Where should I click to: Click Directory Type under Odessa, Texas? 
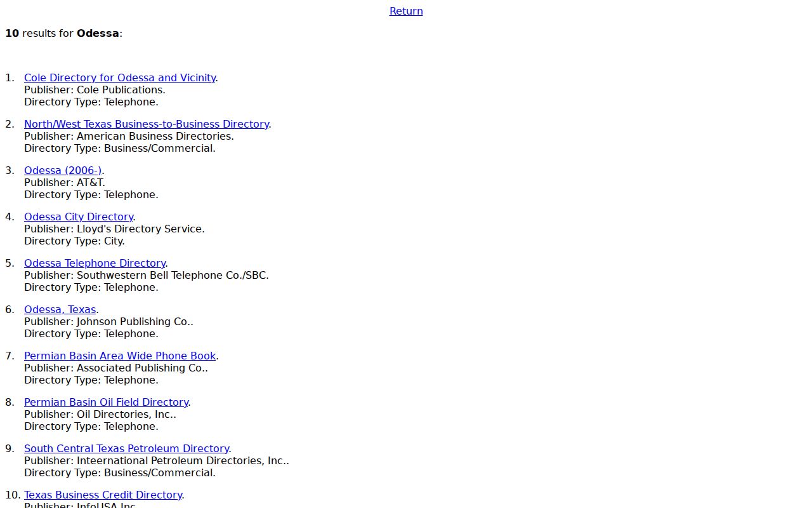click(x=91, y=333)
